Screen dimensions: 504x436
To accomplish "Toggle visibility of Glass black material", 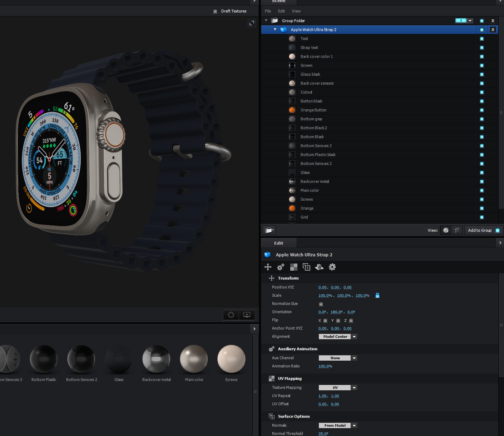I will point(482,74).
